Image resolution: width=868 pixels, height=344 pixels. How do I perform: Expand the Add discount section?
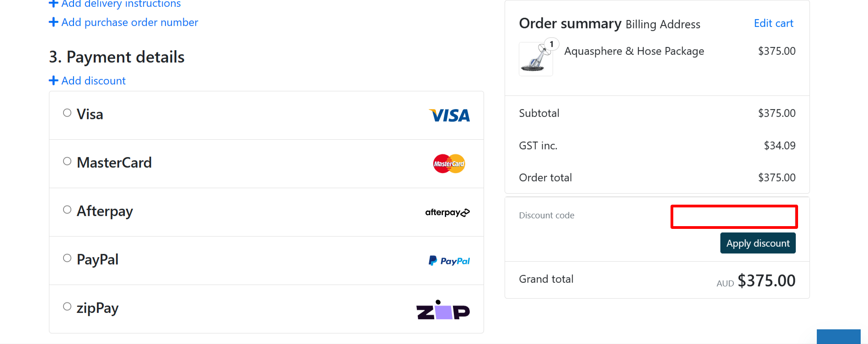(x=93, y=80)
